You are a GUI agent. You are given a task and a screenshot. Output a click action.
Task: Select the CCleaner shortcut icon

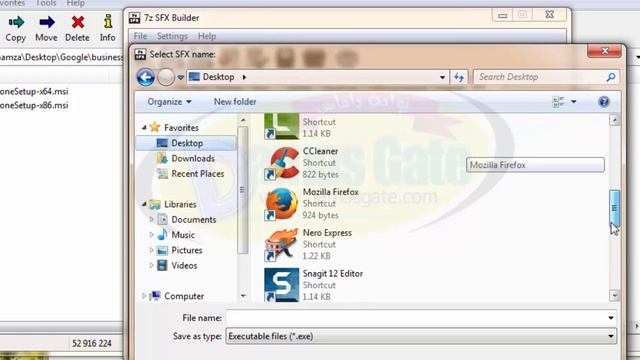pos(281,163)
